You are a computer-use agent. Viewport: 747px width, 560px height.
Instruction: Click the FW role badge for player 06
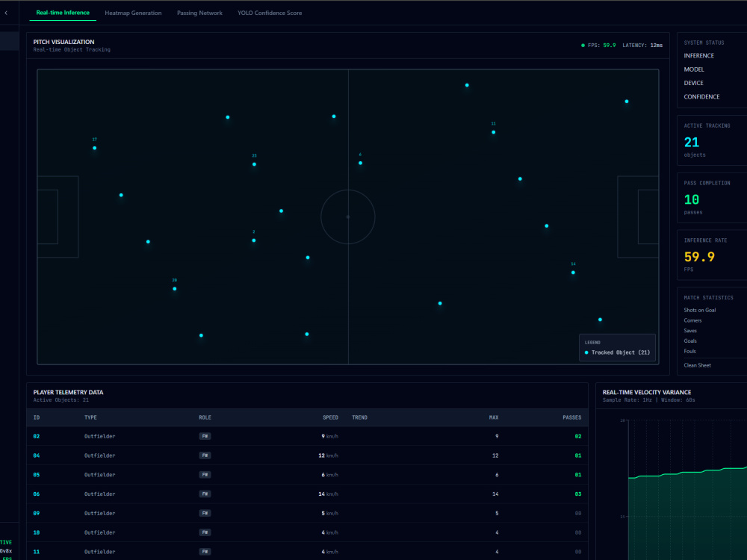coord(205,494)
